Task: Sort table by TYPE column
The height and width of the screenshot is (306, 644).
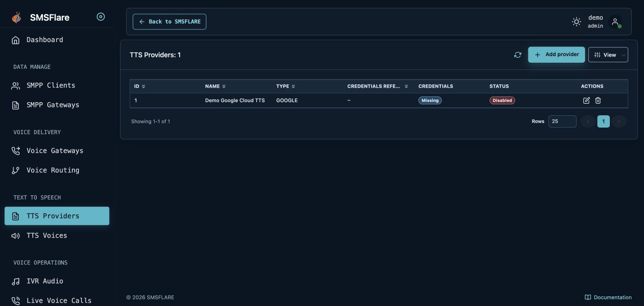Action: point(286,86)
